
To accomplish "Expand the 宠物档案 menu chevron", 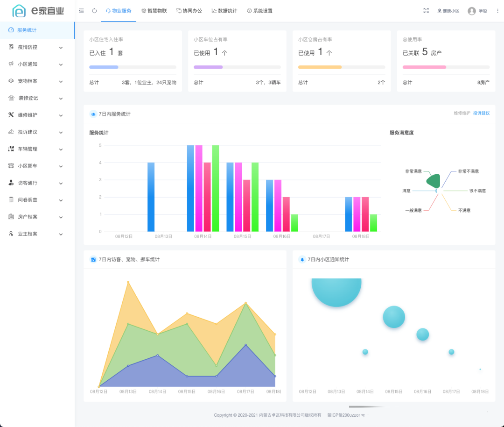I will 61,81.
